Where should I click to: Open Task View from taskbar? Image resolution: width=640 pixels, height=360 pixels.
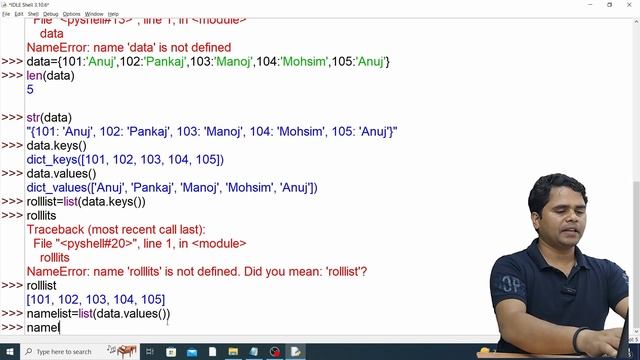(x=150, y=351)
